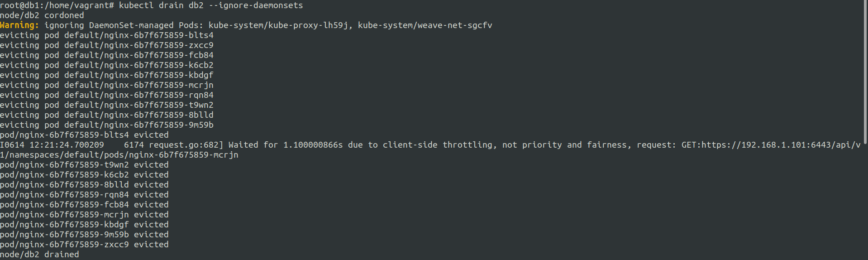Click the 'node/db2 drained' final line
Image resolution: width=868 pixels, height=260 pixels.
coord(39,255)
